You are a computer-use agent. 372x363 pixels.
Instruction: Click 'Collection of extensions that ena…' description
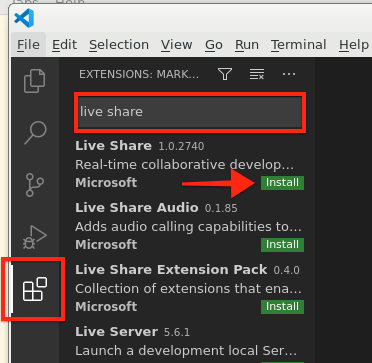[x=188, y=289]
